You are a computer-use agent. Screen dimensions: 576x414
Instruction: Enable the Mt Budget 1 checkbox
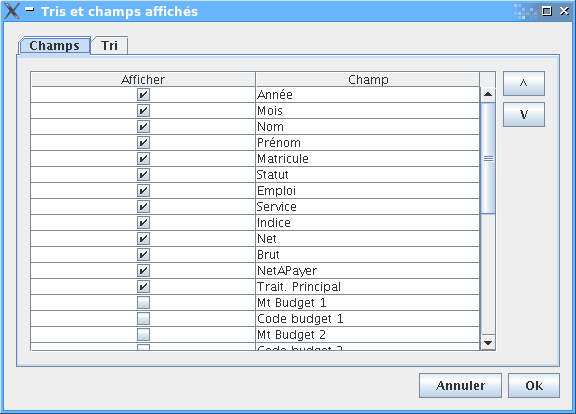[143, 303]
